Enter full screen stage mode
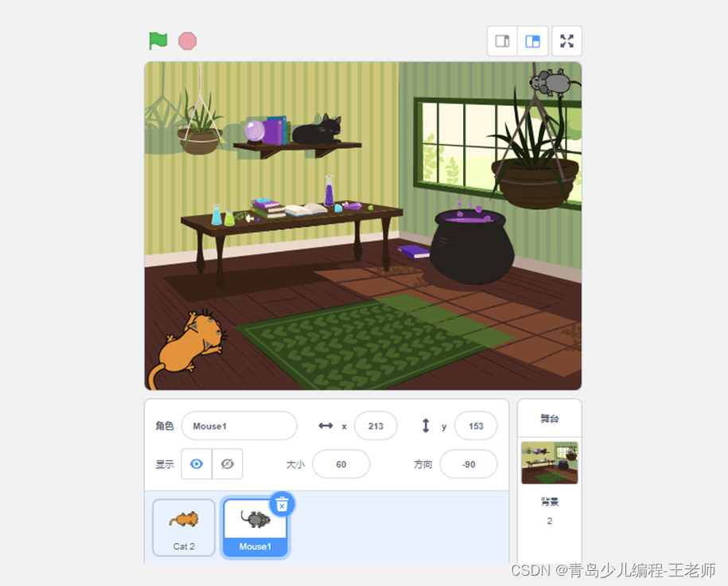 pos(566,41)
